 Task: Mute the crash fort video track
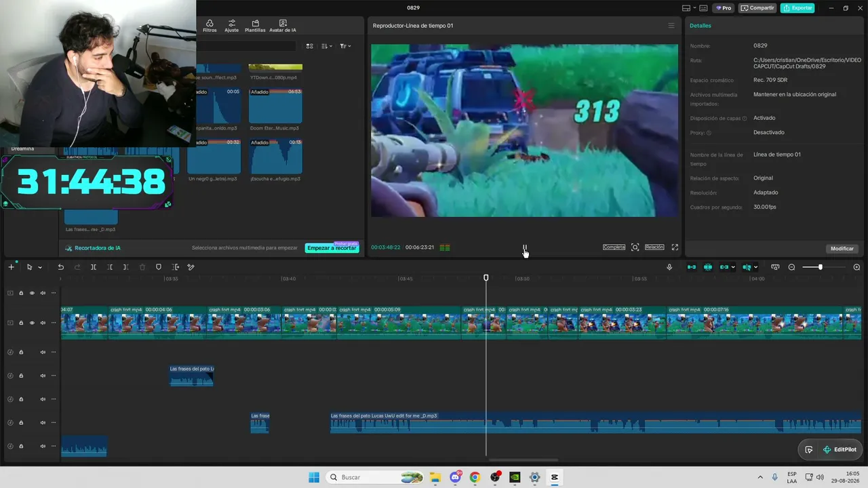[x=43, y=323]
